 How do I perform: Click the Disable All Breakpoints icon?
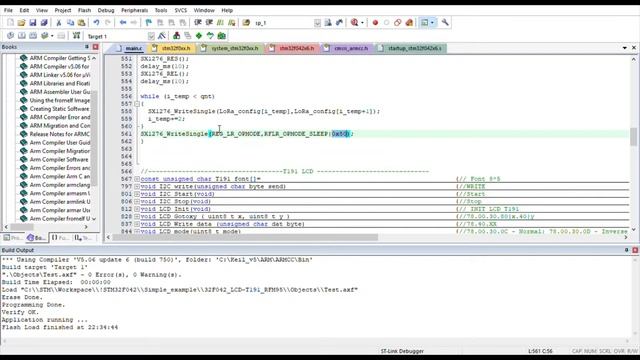click(398, 23)
